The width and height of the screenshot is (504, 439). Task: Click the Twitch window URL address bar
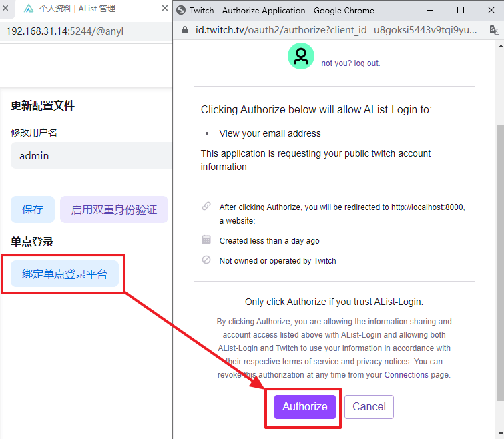[336, 30]
